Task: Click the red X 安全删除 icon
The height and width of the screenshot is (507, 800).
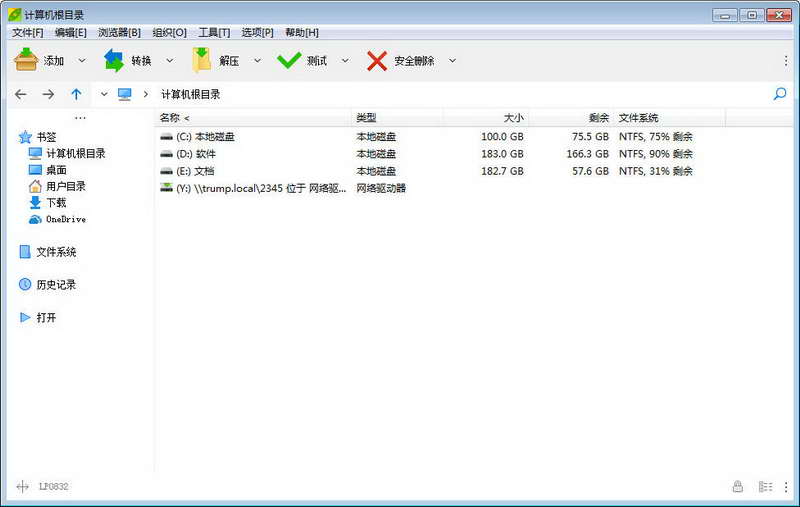Action: tap(377, 61)
